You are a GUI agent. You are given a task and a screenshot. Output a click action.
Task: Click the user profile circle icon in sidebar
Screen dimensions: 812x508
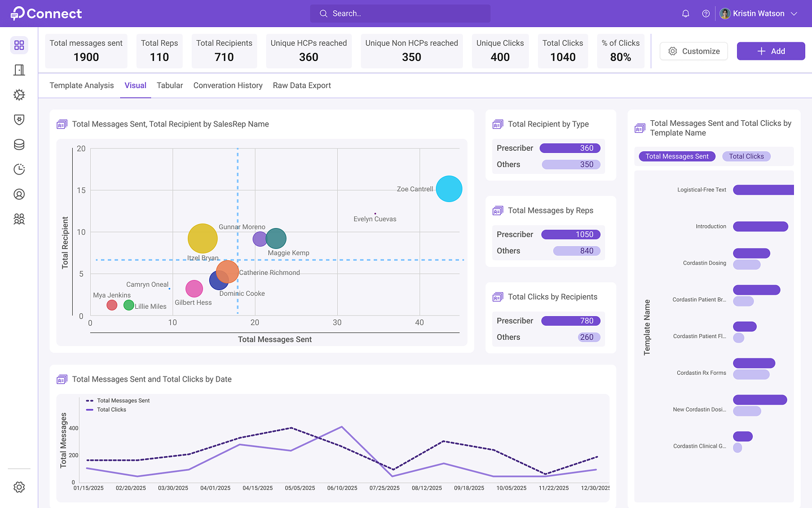pyautogui.click(x=19, y=194)
